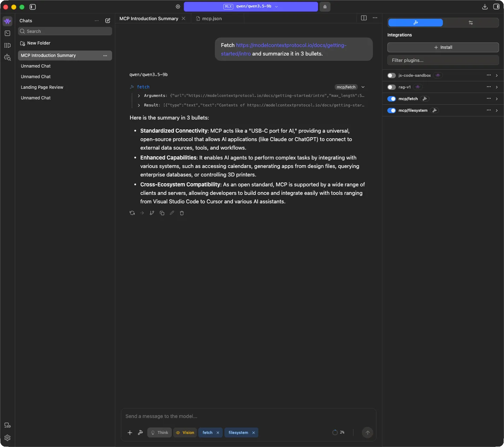The height and width of the screenshot is (447, 504).
Task: Disable the mcp/fetch integration
Action: point(391,99)
